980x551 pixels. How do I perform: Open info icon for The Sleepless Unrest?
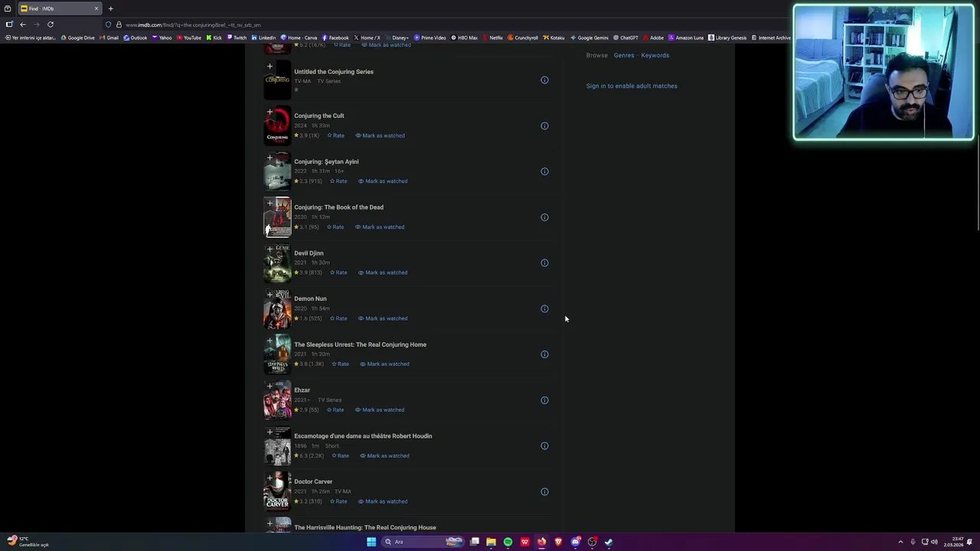coord(544,354)
